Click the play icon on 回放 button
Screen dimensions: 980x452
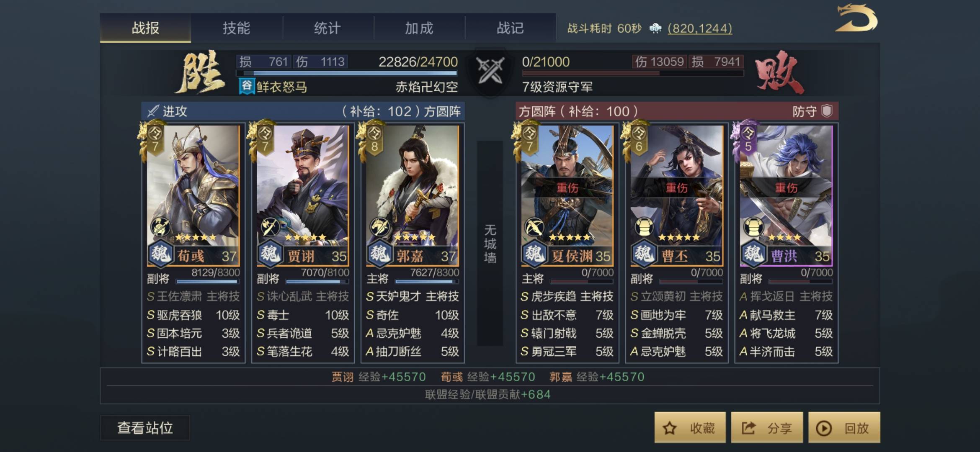(823, 428)
